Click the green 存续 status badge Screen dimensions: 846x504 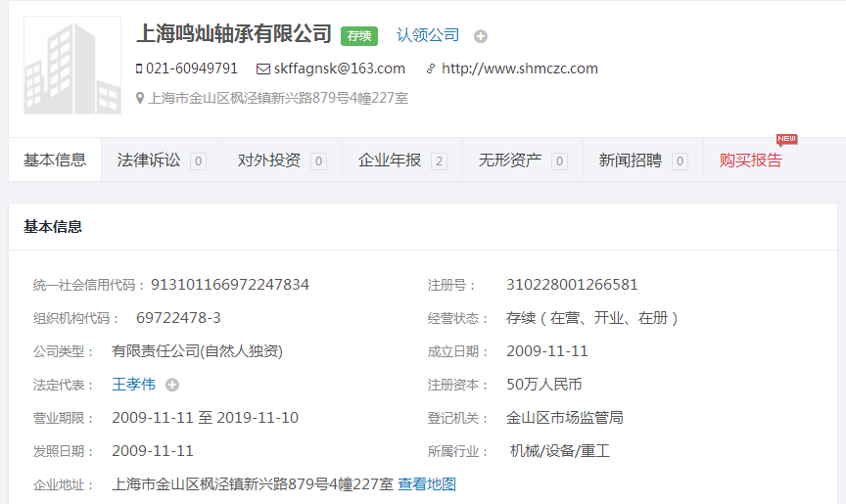point(358,35)
